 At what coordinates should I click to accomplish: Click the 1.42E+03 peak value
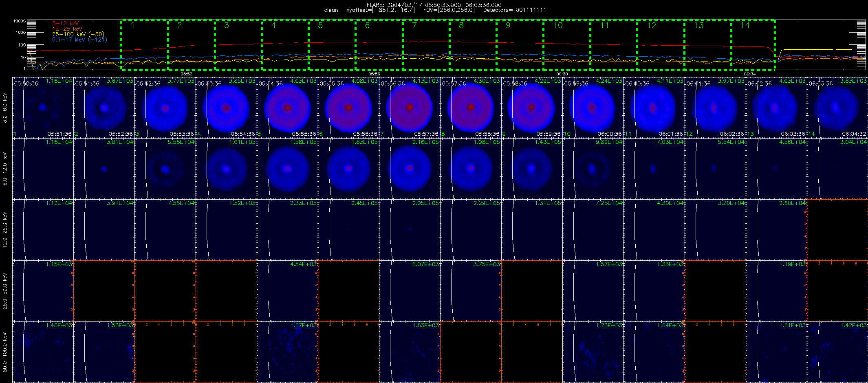[854, 325]
